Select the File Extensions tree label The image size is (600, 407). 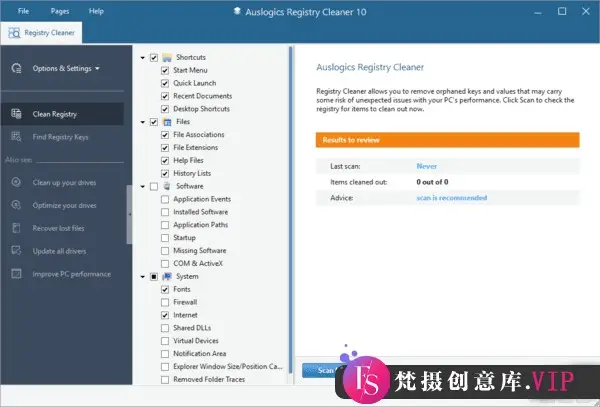[x=196, y=148]
